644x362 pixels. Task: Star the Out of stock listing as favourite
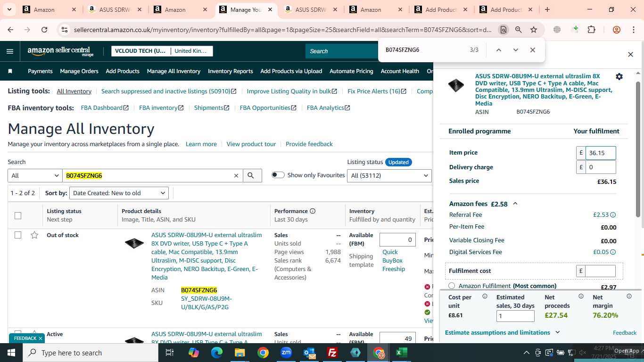click(34, 235)
